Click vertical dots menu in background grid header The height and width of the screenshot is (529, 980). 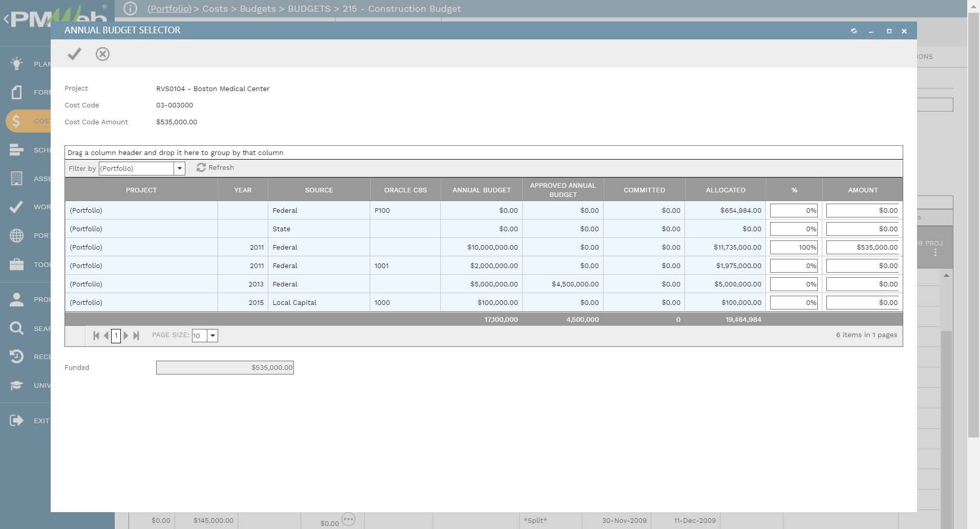click(x=935, y=253)
